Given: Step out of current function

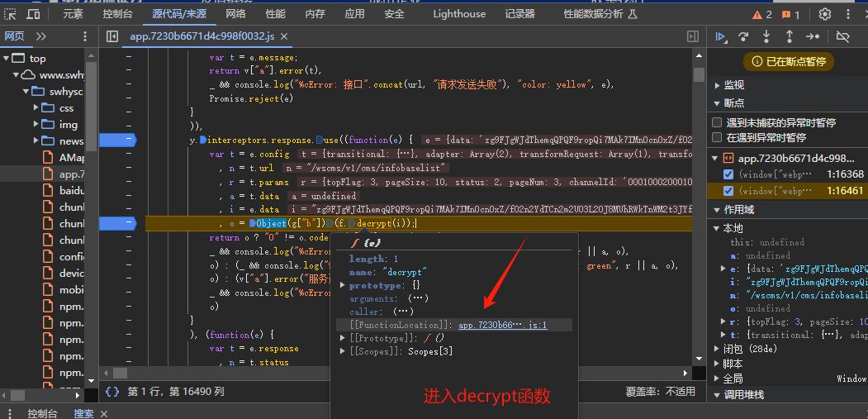Looking at the screenshot, I should point(790,36).
